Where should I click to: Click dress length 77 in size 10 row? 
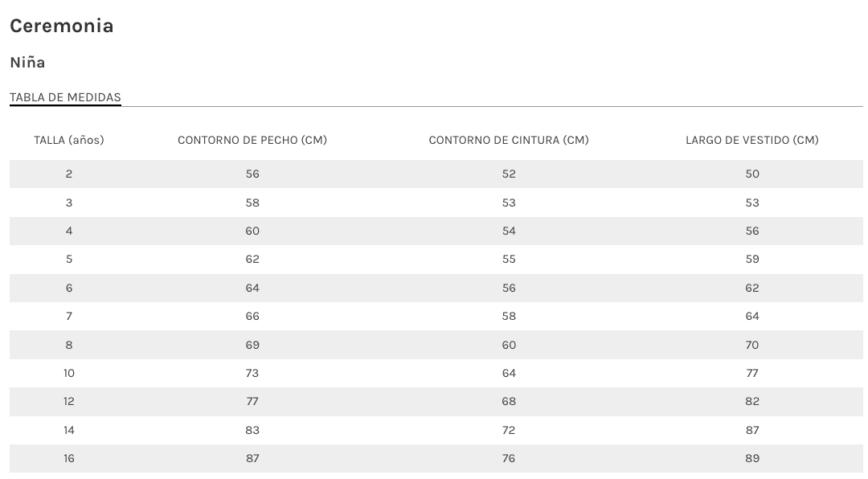(x=752, y=373)
